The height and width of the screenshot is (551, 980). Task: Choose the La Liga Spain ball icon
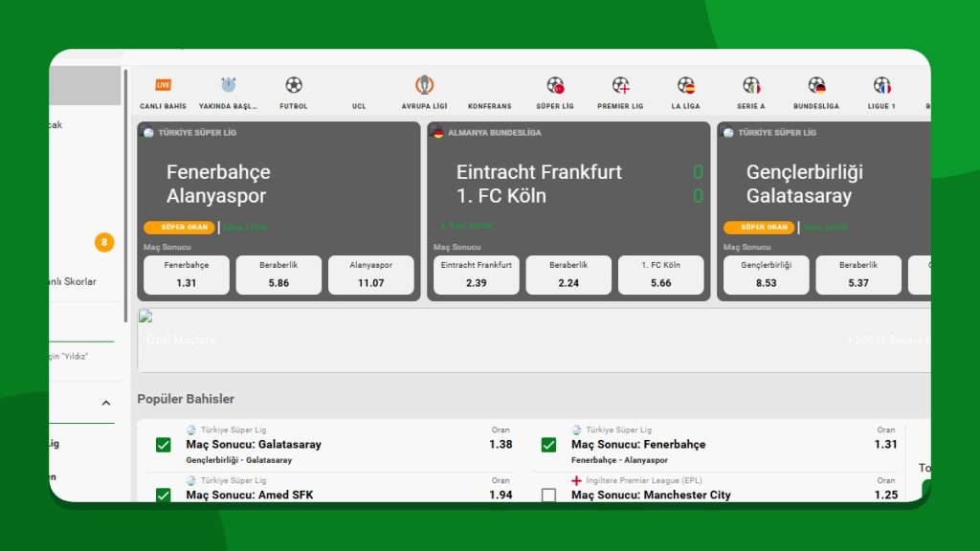pyautogui.click(x=685, y=85)
